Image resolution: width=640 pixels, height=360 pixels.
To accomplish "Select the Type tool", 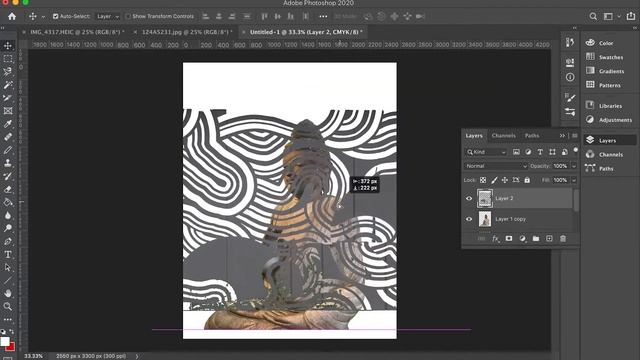I will [x=8, y=255].
